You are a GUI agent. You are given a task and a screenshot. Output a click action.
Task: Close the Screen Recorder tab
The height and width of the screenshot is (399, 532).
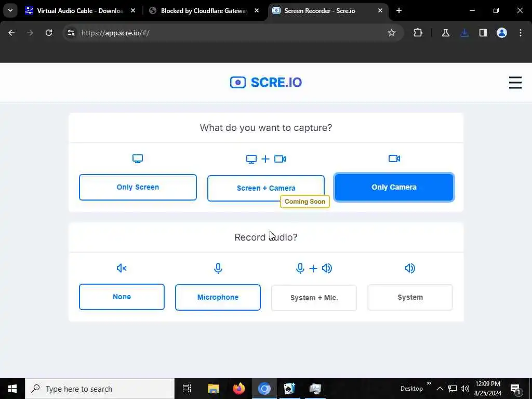[380, 11]
